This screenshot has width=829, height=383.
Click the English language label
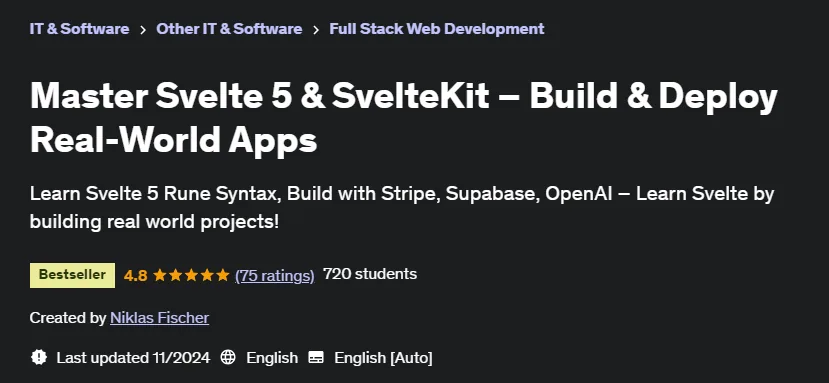[272, 358]
